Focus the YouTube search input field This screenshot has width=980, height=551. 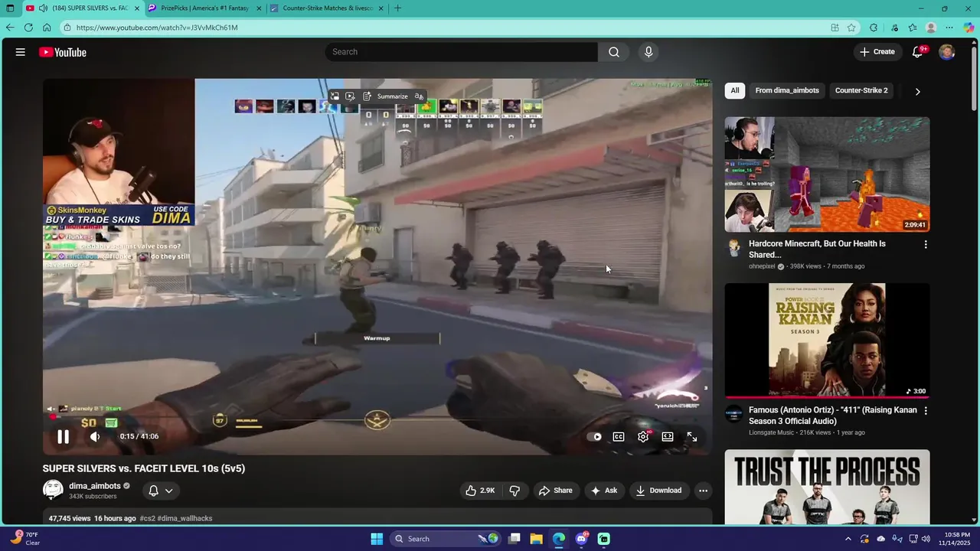click(x=462, y=52)
